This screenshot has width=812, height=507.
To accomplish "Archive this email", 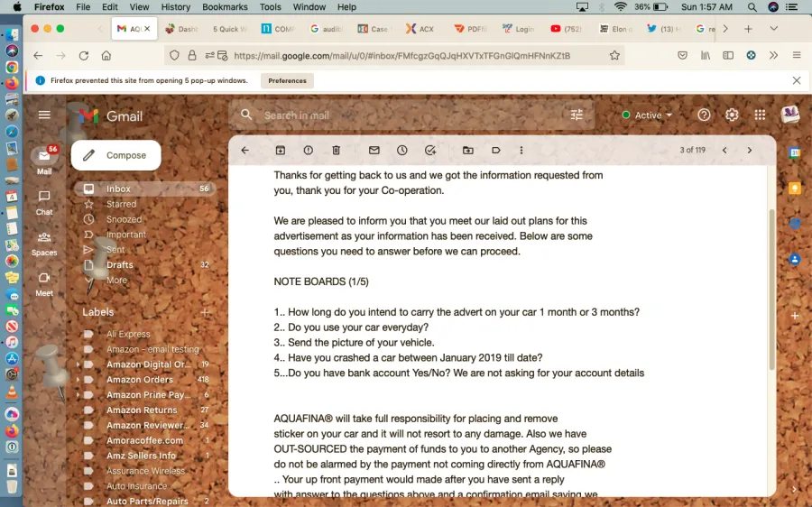I will coord(281,150).
